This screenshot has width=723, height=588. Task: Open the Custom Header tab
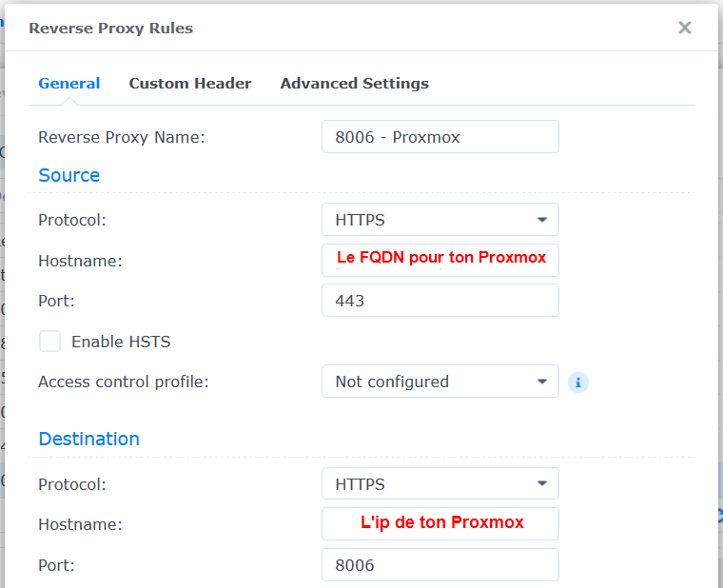pos(190,84)
